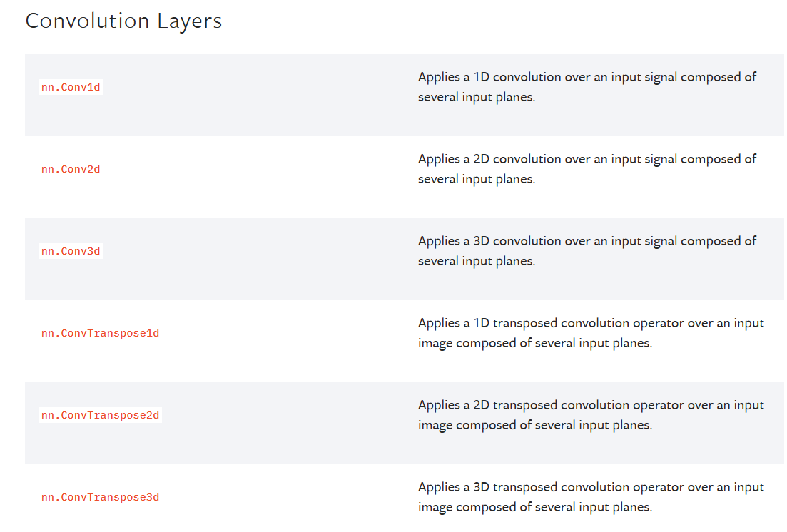Click the word "Applies" in the nn.Conv2d description

(x=439, y=159)
